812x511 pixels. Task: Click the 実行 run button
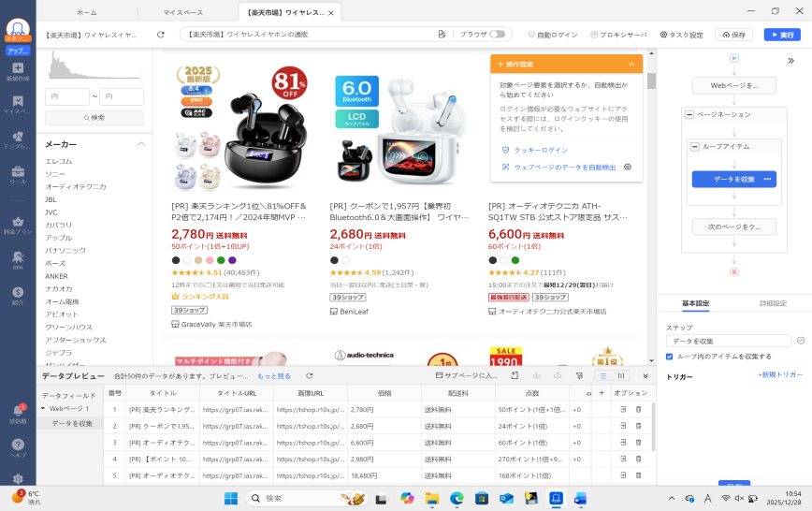pos(782,35)
